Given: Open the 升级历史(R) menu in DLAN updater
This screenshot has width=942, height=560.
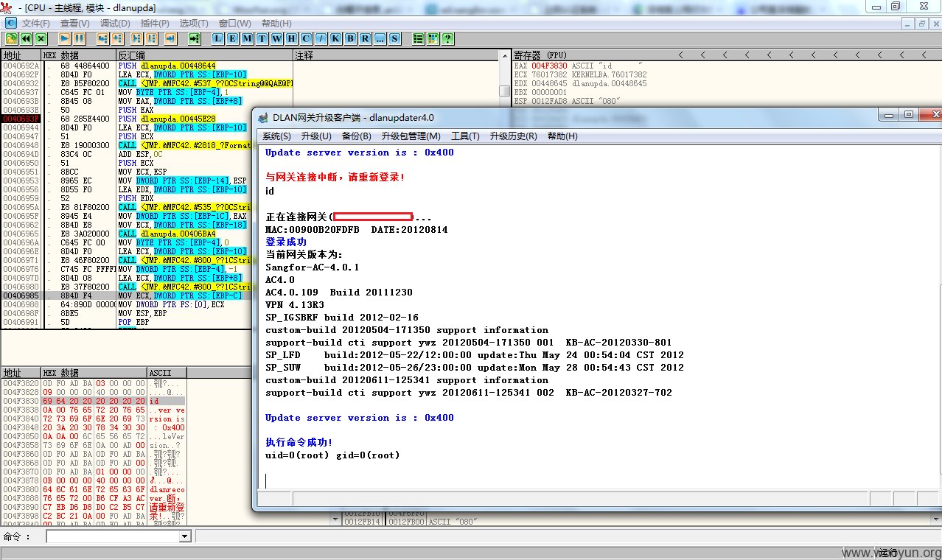Looking at the screenshot, I should pos(514,136).
